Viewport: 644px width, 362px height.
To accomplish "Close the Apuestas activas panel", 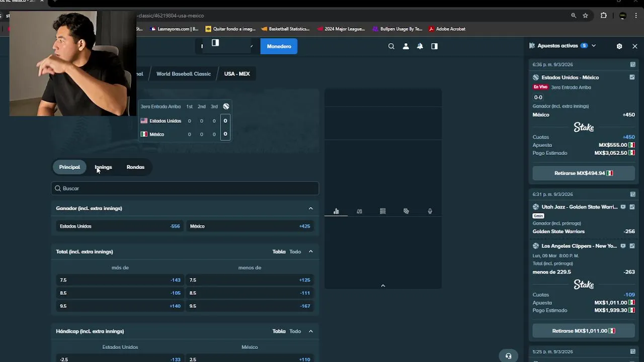I will [635, 46].
